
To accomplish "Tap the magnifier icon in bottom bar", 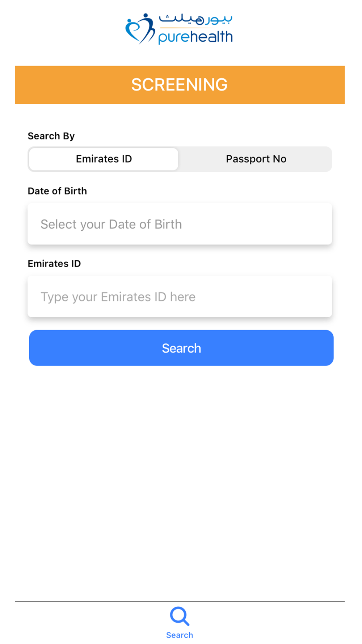I will click(x=180, y=616).
